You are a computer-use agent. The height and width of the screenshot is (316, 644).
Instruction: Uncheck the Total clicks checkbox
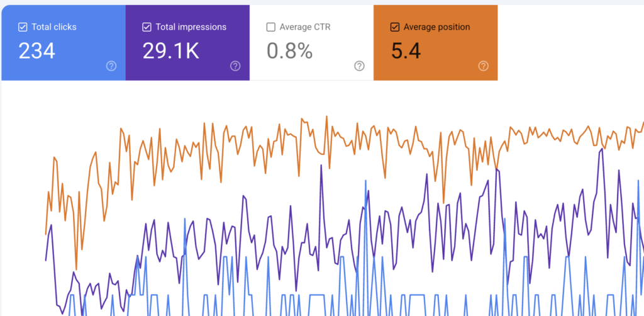click(x=23, y=28)
